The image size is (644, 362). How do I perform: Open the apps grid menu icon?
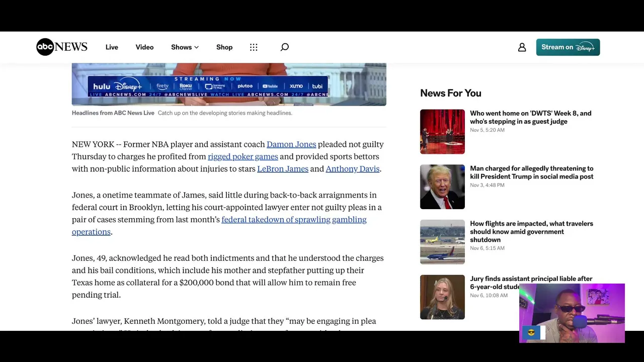coord(254,47)
